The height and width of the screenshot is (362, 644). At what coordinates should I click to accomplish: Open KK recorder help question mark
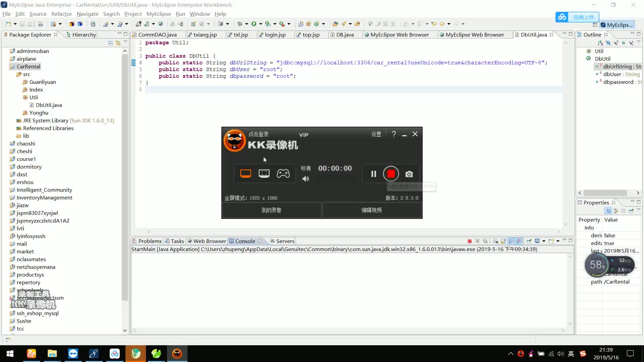(x=394, y=134)
